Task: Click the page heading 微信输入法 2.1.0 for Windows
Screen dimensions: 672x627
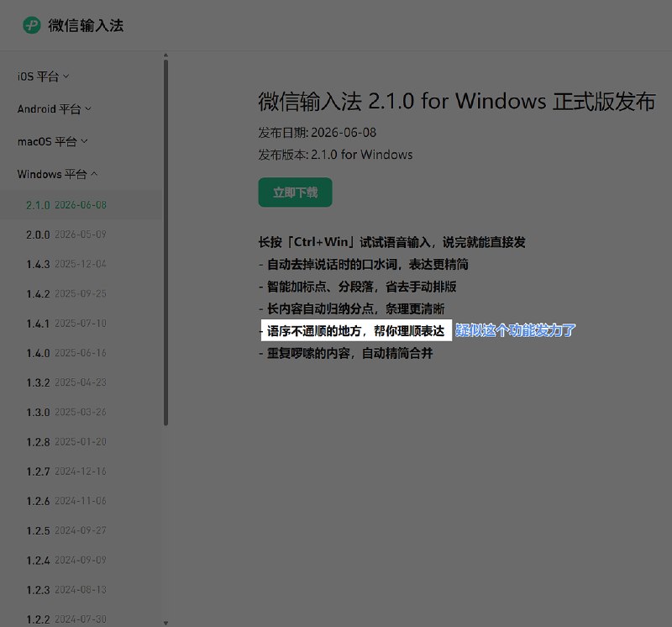Action: [457, 101]
